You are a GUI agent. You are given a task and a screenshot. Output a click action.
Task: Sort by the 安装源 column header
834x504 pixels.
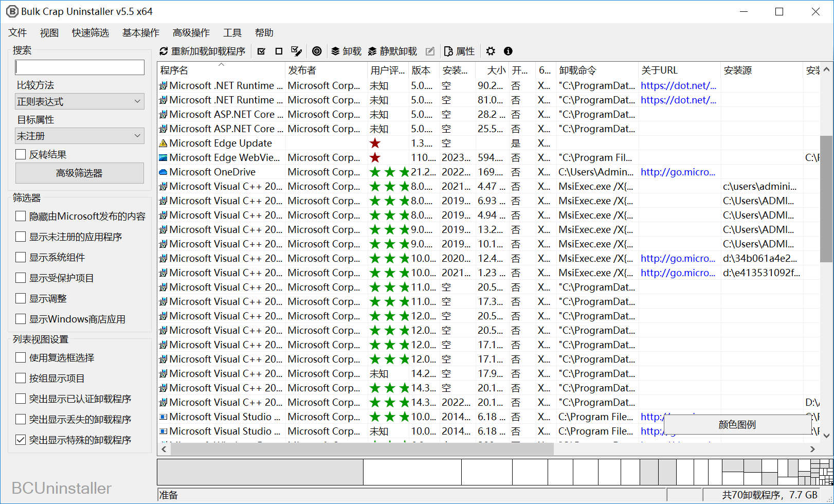(762, 70)
